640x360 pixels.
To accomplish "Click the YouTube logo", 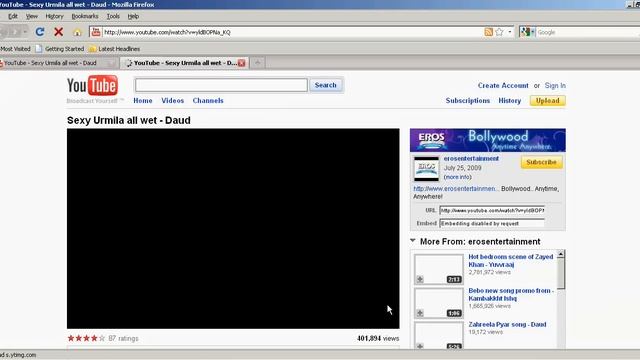I will pos(92,85).
